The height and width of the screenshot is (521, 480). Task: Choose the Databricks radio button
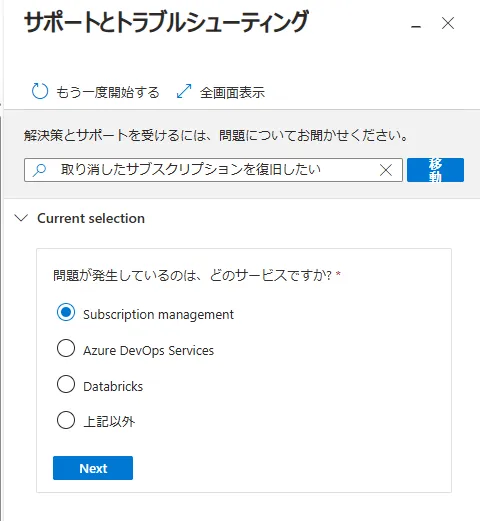coord(66,384)
